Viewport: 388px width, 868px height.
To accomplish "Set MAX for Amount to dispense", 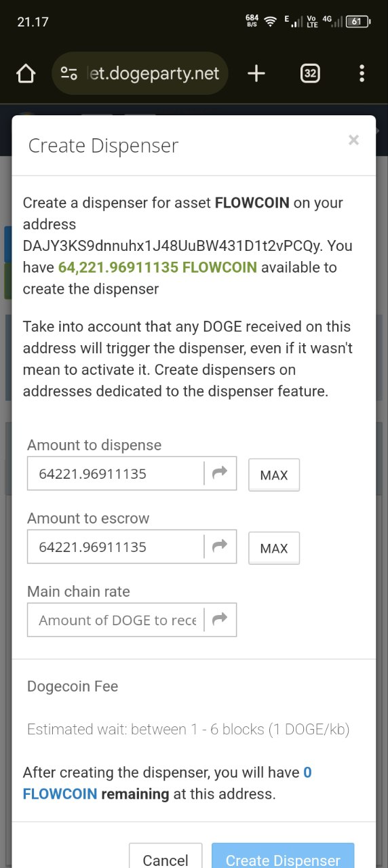I will (274, 475).
